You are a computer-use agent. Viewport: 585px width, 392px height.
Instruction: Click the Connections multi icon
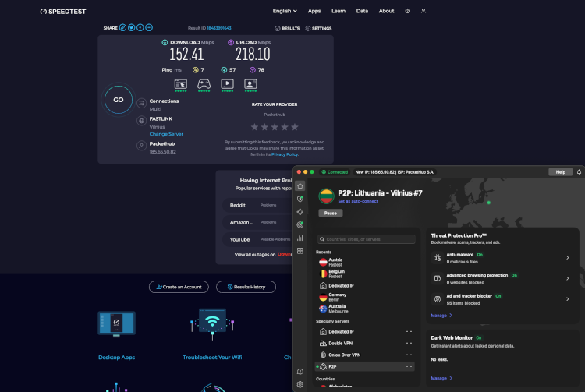[x=141, y=103]
